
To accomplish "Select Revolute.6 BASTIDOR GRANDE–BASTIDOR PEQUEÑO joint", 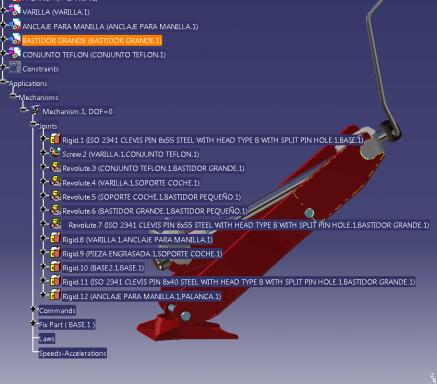I will pos(155,211).
